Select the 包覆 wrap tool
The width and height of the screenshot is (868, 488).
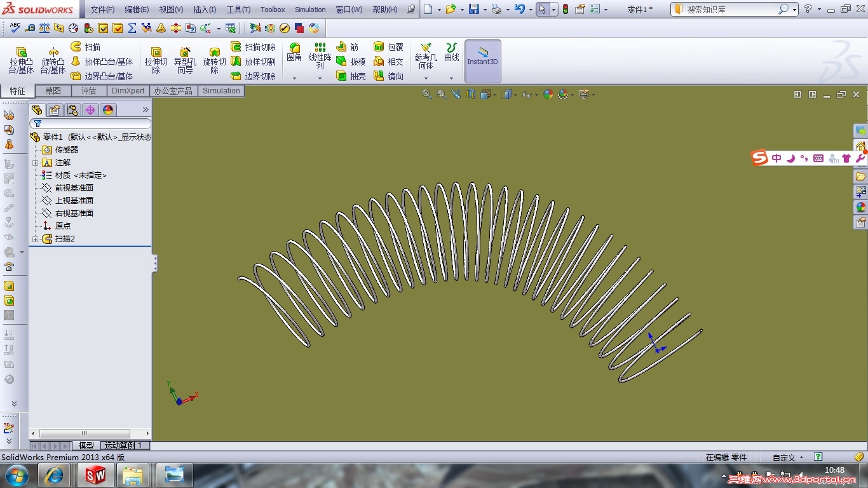(388, 47)
